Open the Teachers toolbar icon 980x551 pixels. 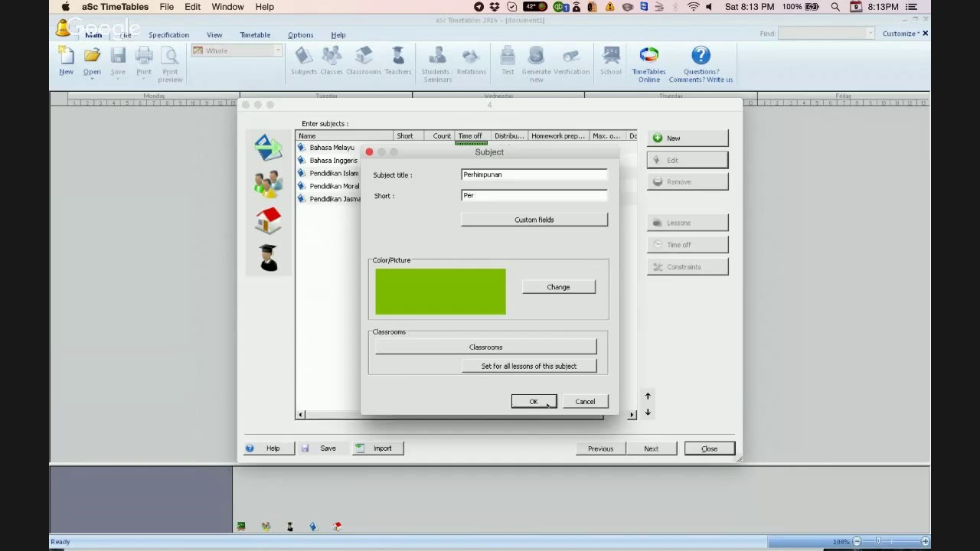[x=398, y=60]
